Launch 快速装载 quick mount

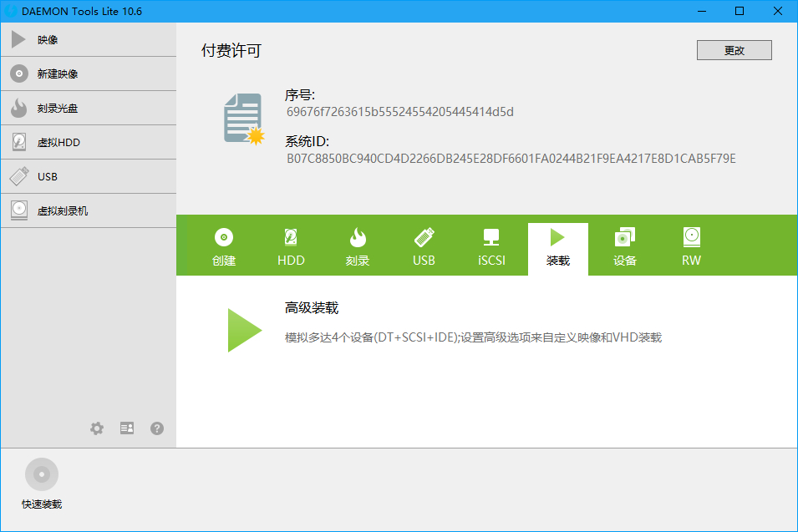41,482
